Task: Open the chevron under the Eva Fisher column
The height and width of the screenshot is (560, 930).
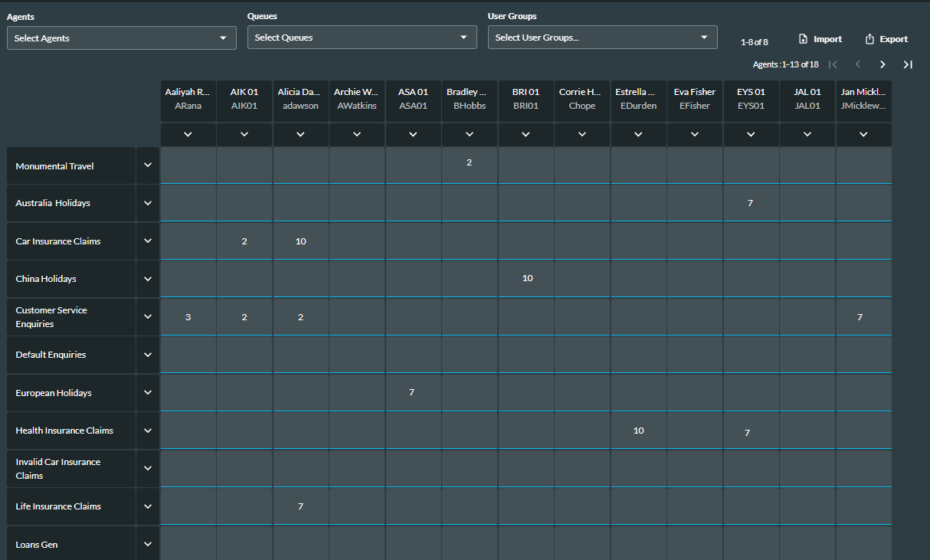Action: coord(694,134)
